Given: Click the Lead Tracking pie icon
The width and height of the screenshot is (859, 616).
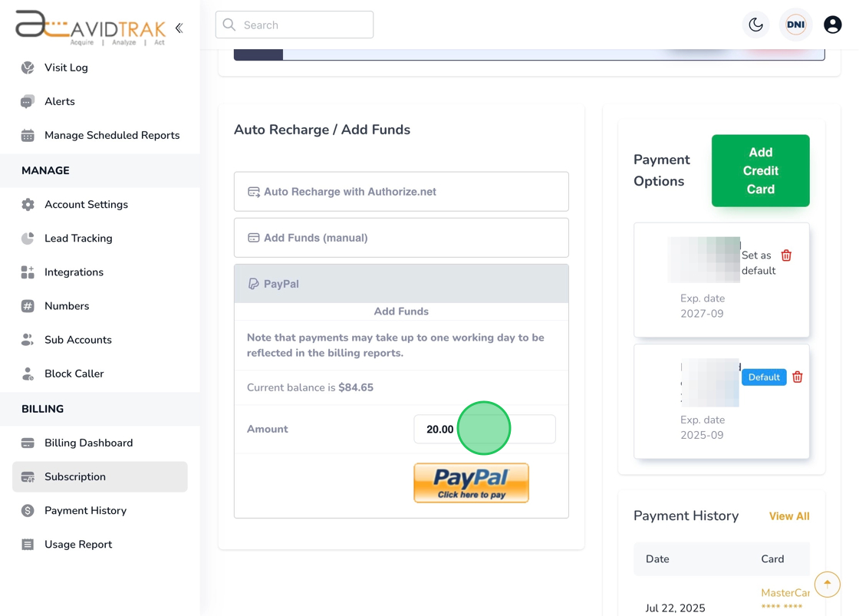Looking at the screenshot, I should (28, 239).
